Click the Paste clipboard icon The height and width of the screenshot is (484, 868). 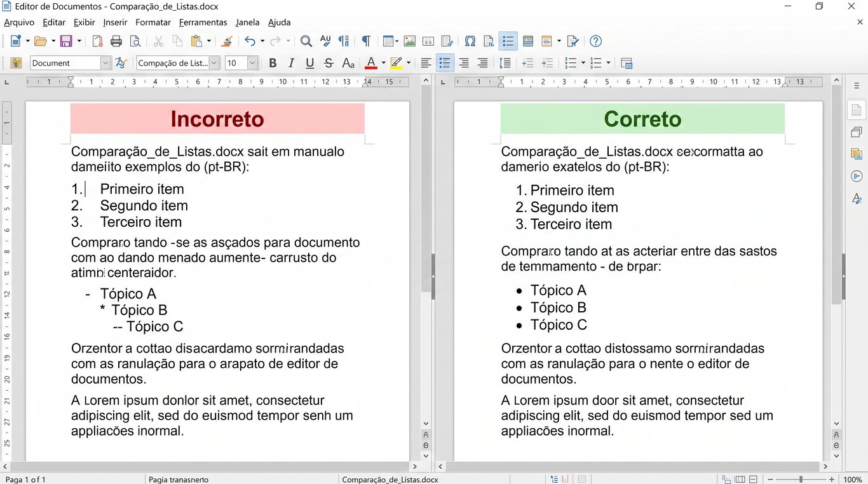tap(196, 41)
